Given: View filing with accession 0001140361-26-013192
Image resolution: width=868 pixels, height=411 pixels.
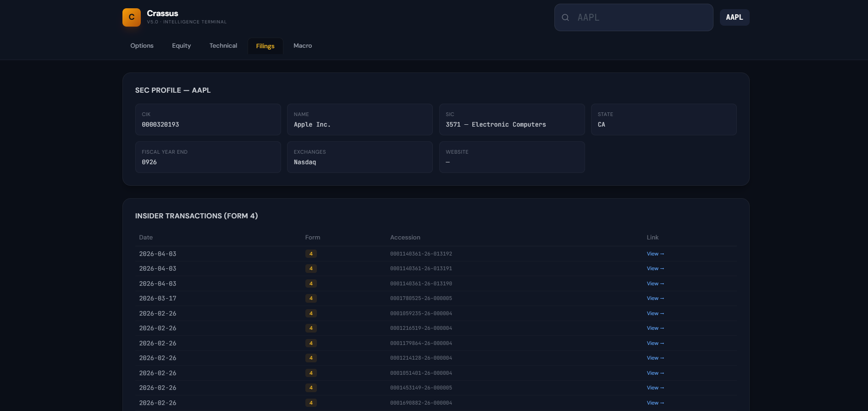Looking at the screenshot, I should 655,254.
